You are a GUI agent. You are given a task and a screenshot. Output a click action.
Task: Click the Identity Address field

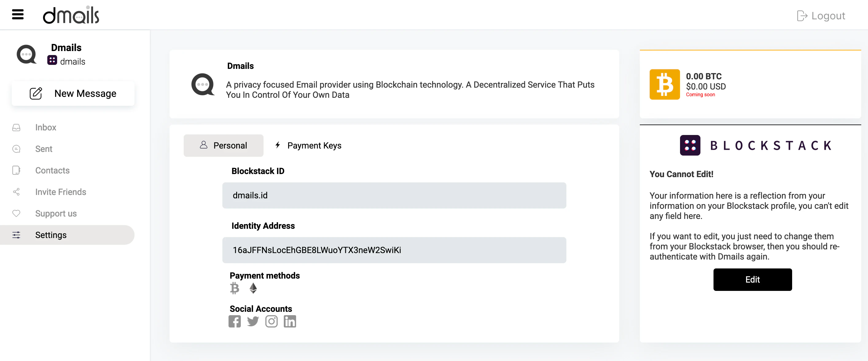[x=394, y=250]
